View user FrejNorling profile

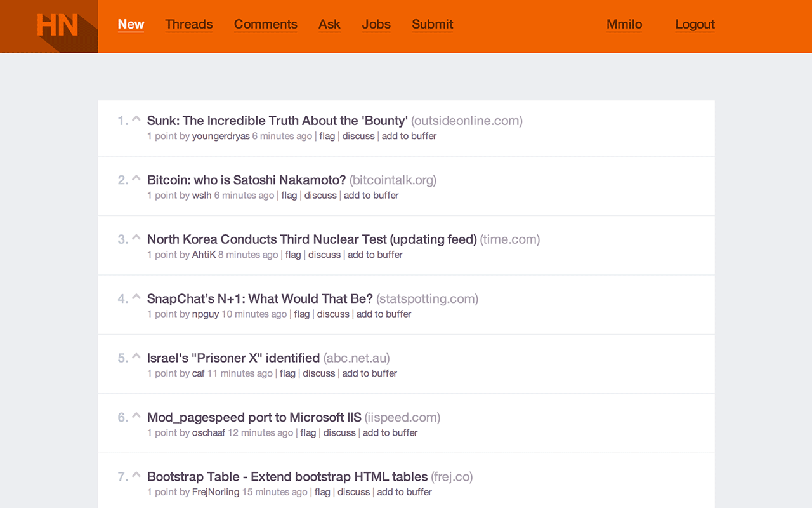[x=216, y=492]
